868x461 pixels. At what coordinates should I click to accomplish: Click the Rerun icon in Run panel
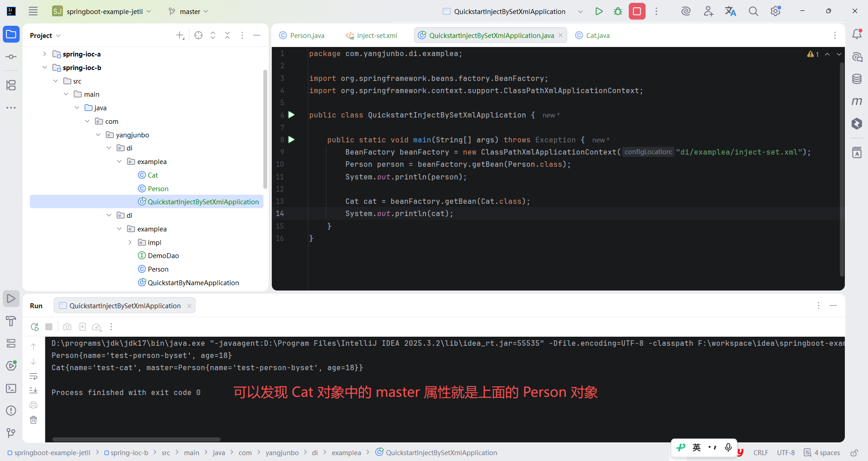pos(34,327)
